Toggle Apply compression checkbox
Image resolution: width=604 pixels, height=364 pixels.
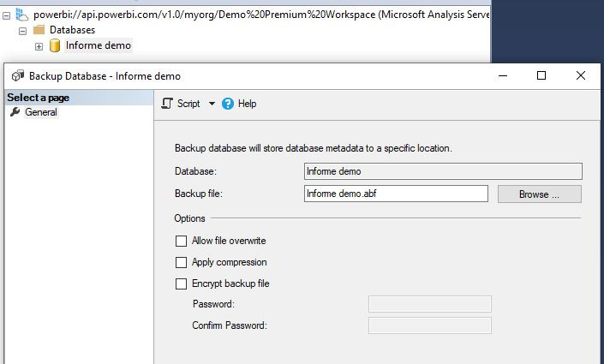click(x=181, y=263)
